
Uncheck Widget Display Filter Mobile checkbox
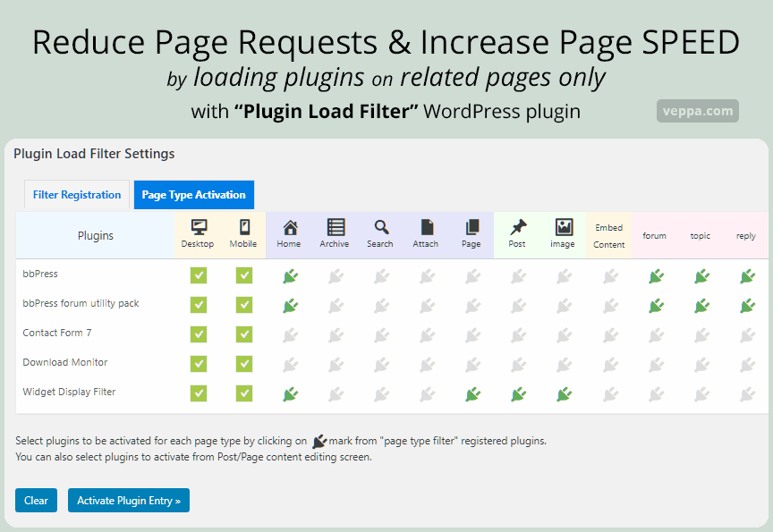pos(244,393)
